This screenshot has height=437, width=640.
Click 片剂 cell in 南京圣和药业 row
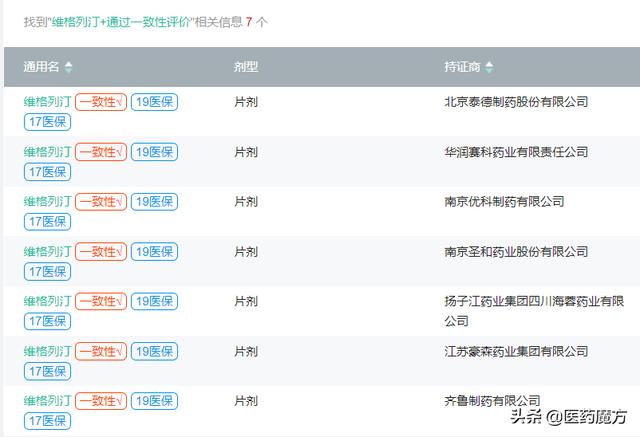click(x=246, y=251)
